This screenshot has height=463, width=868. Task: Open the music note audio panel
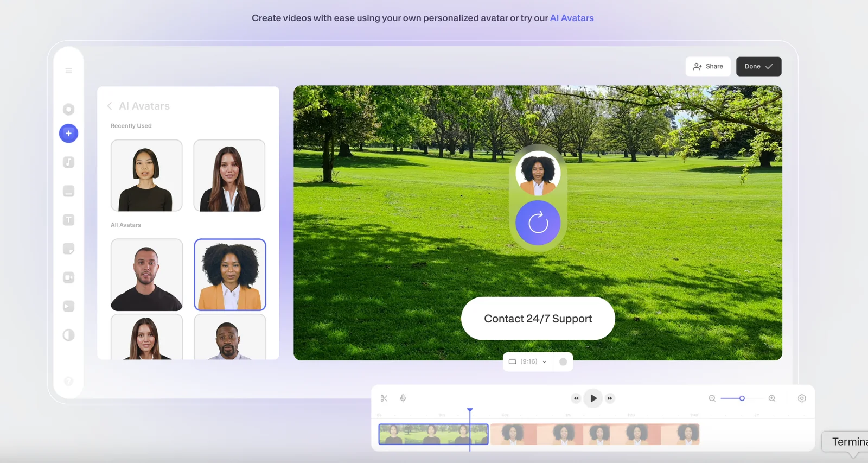click(68, 162)
